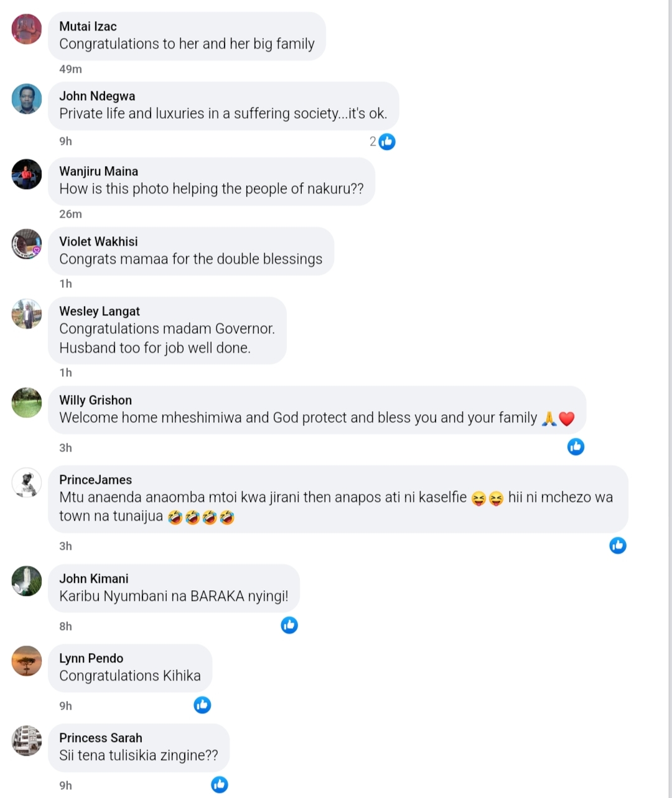Click John Kimani's comment bubble text
The image size is (672, 798).
[x=174, y=596]
